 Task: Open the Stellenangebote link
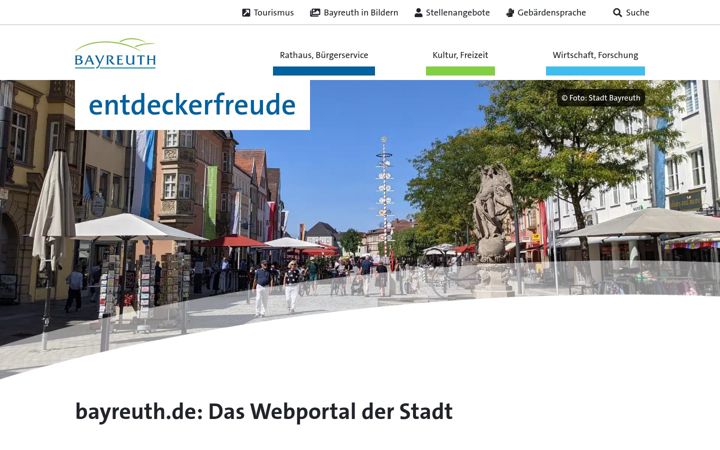[452, 13]
